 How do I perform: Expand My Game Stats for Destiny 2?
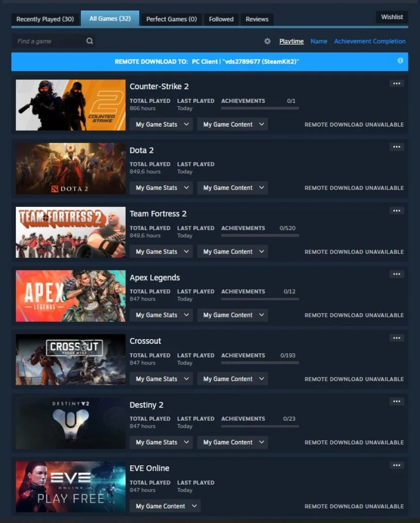(x=161, y=442)
